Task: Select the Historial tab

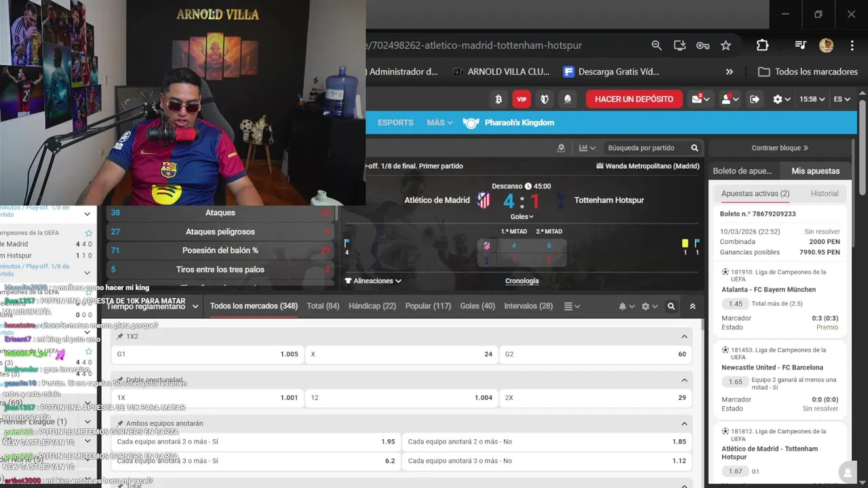Action: (825, 194)
